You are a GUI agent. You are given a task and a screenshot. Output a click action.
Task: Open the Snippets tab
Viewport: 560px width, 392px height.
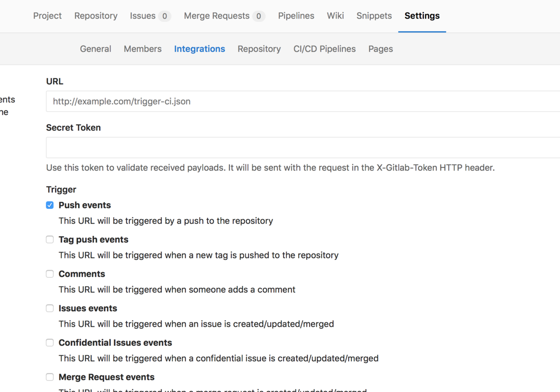pos(374,16)
